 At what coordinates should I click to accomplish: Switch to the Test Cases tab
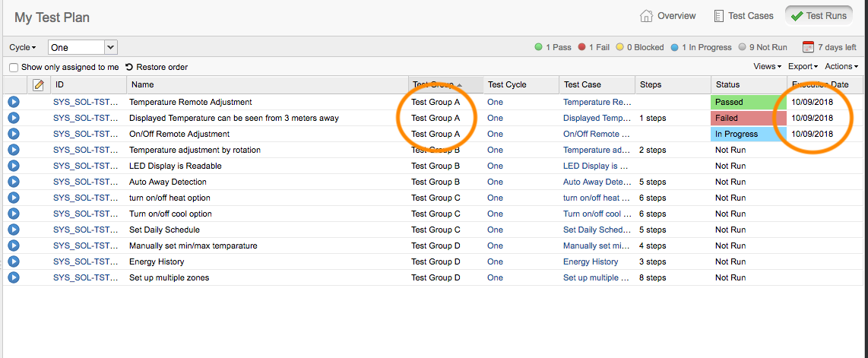(x=743, y=15)
